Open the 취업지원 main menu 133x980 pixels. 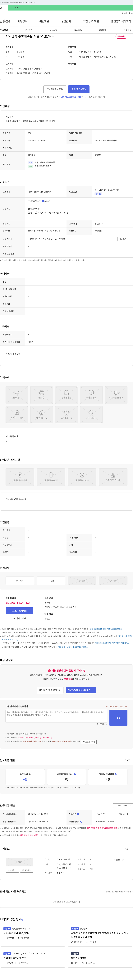coord(44,21)
